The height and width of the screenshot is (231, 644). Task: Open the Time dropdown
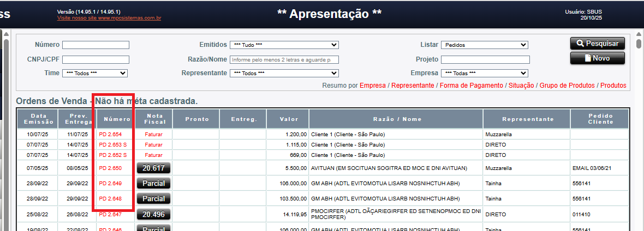[95, 73]
